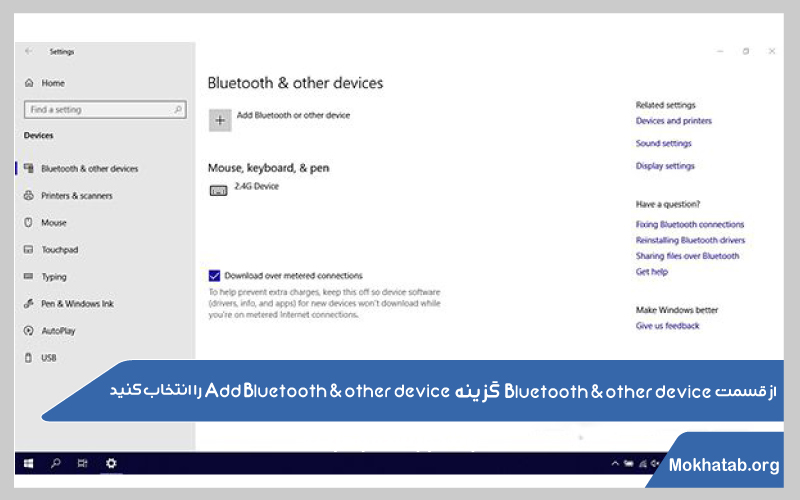This screenshot has width=800, height=500.
Task: Click Give us feedback link
Action: [x=667, y=326]
